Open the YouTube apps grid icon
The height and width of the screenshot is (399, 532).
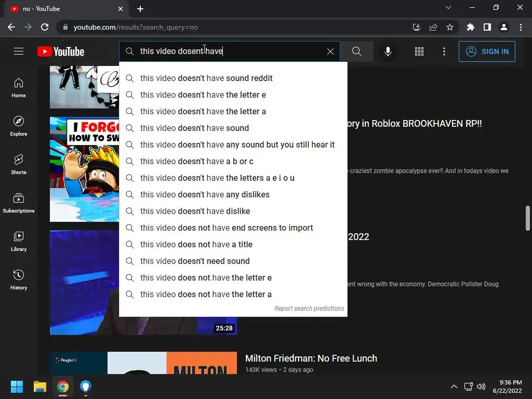(x=419, y=51)
